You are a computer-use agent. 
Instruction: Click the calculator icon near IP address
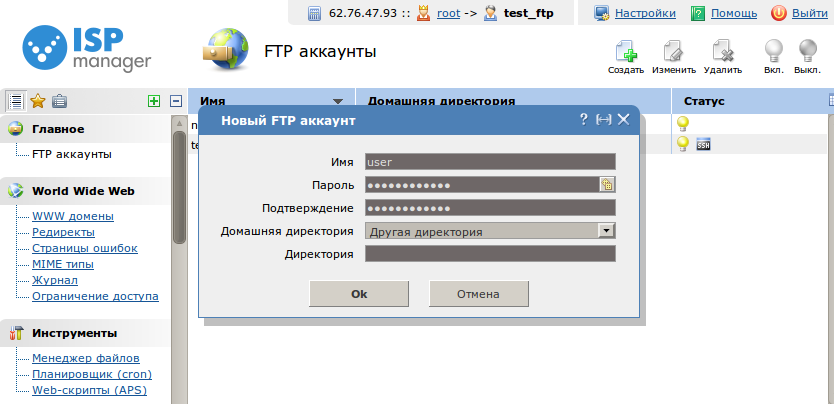(314, 13)
